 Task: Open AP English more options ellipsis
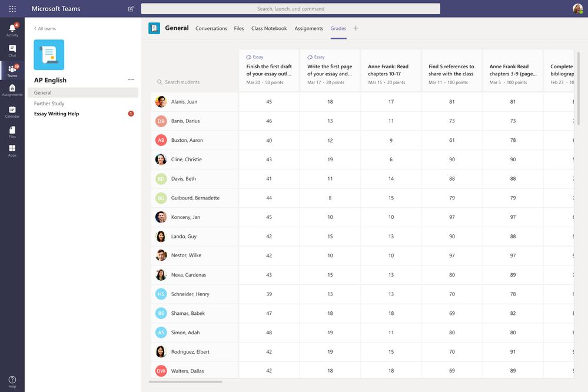point(131,79)
